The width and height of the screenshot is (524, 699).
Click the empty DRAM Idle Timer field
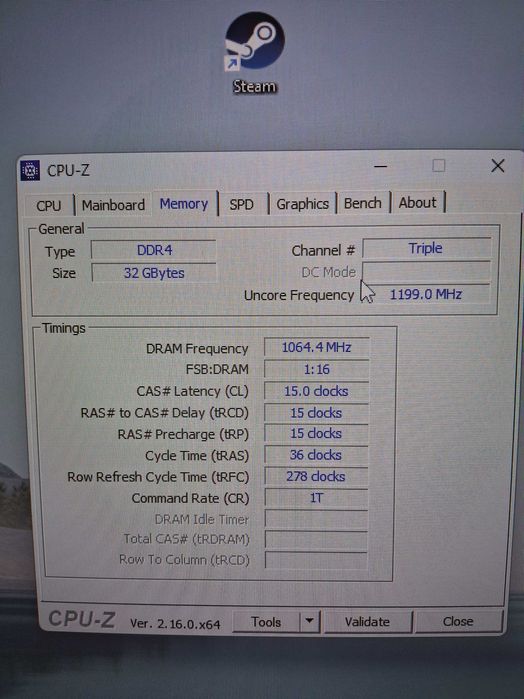316,519
